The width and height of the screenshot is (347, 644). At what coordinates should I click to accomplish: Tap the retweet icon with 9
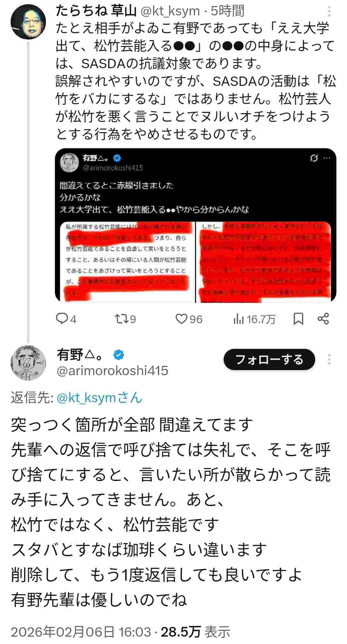coord(125,319)
